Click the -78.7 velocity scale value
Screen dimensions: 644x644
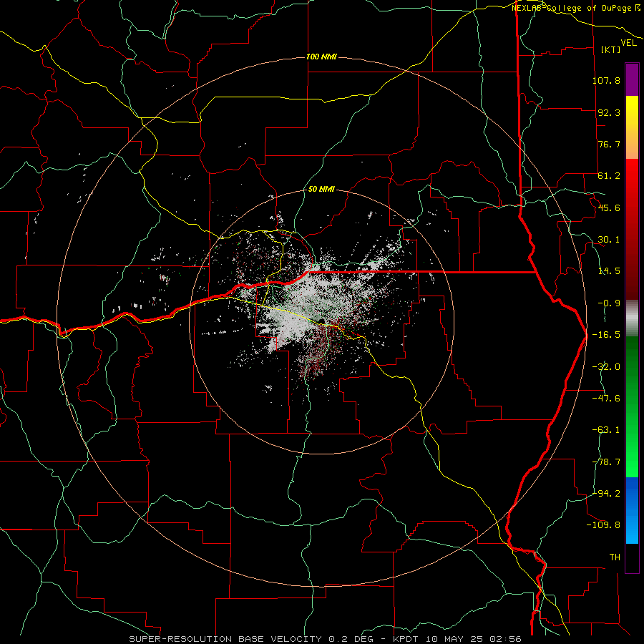tap(606, 462)
